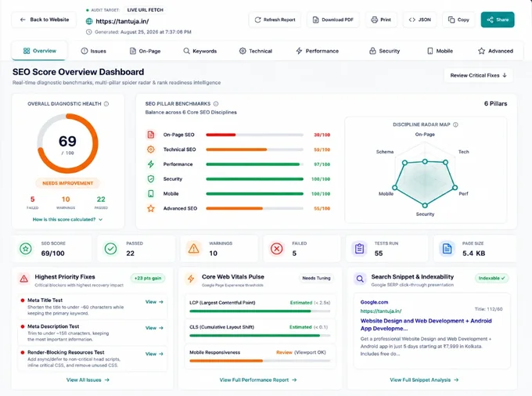Image resolution: width=532 pixels, height=396 pixels.
Task: Switch to the Overview tab
Action: coord(40,51)
